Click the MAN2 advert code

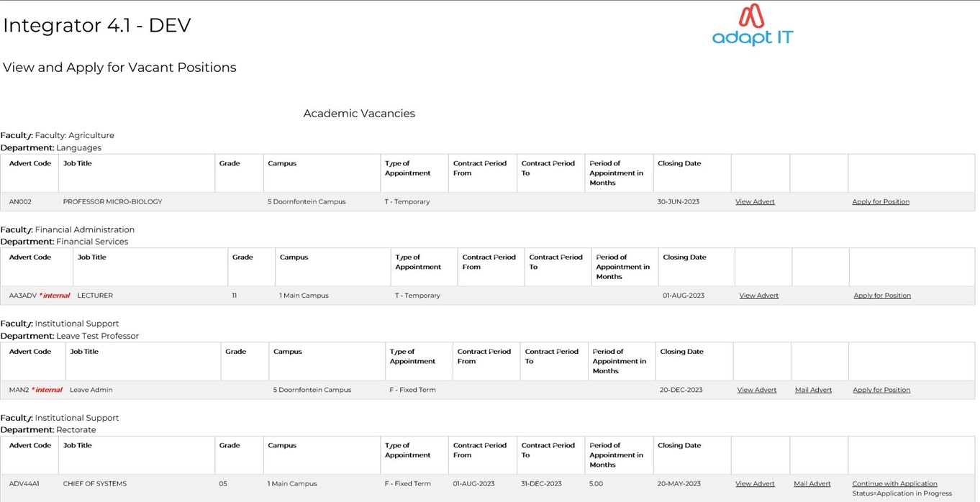19,390
